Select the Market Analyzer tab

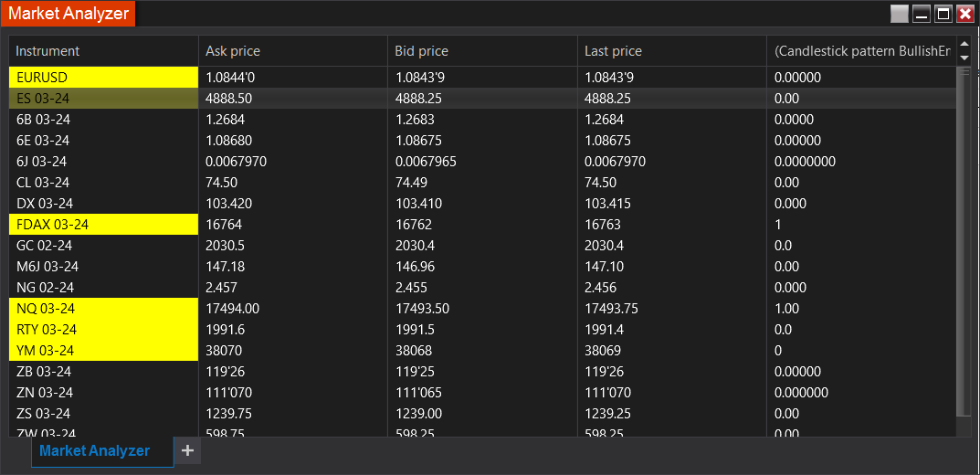click(x=95, y=450)
